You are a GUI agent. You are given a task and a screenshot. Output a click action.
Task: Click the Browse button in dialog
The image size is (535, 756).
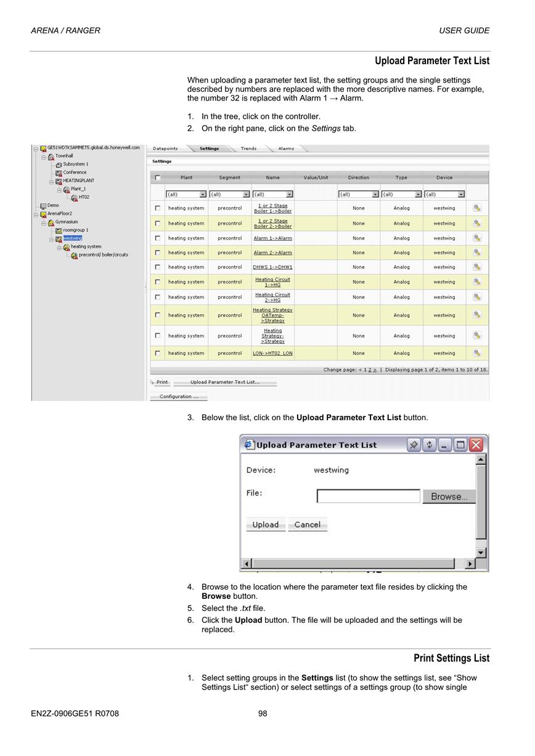(x=449, y=497)
